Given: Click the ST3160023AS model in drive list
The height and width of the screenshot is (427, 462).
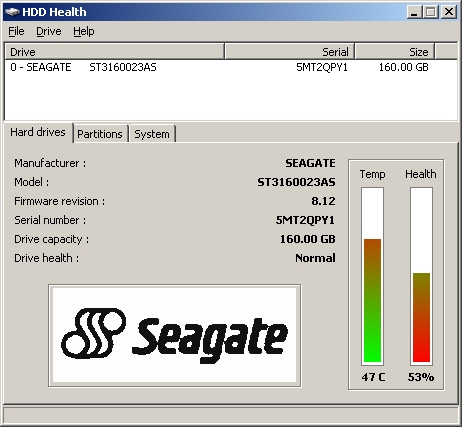Looking at the screenshot, I should (x=123, y=67).
